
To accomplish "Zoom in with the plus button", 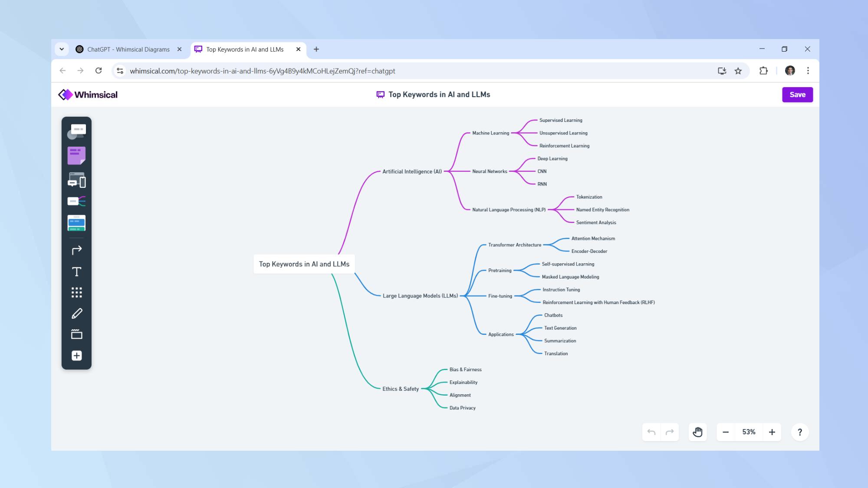I will tap(772, 432).
